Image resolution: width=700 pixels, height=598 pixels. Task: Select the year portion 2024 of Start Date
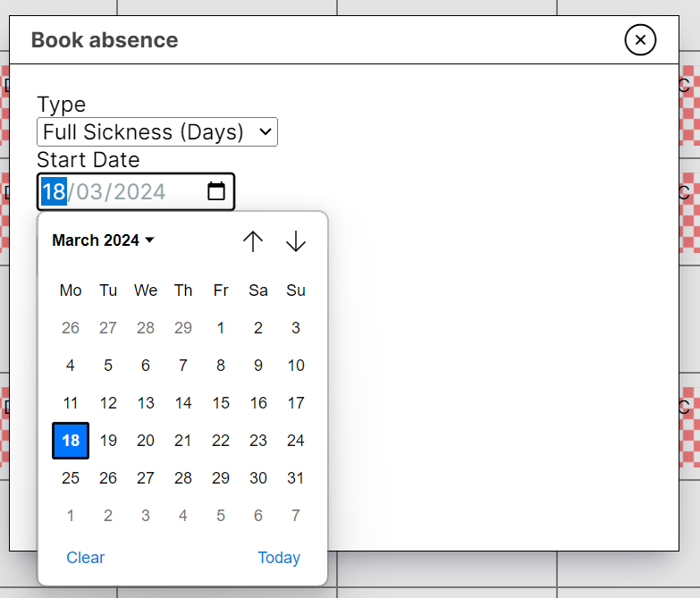(139, 191)
